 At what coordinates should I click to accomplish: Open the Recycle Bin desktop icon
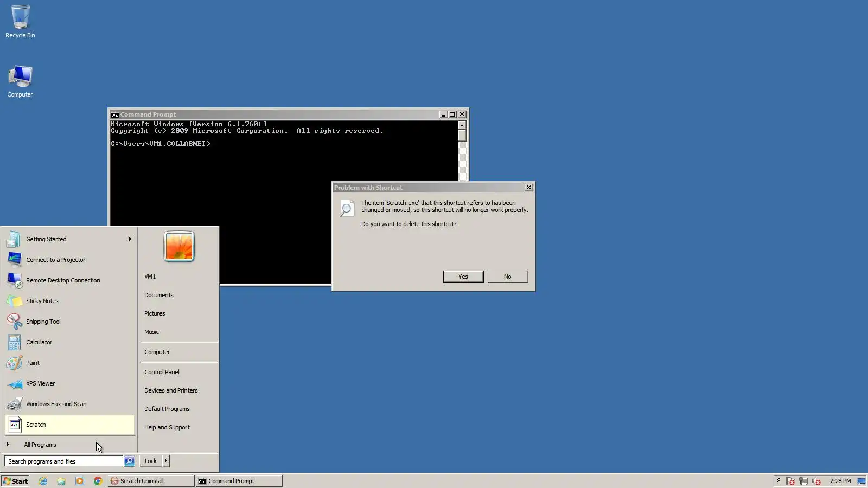pyautogui.click(x=20, y=22)
